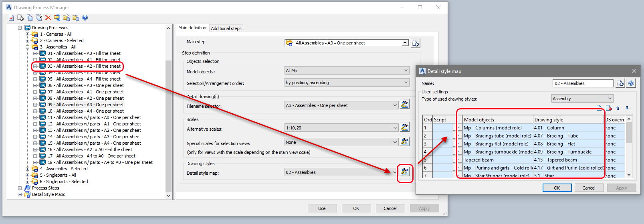The width and height of the screenshot is (644, 224).
Task: Open the Main step dropdown
Action: click(x=405, y=43)
